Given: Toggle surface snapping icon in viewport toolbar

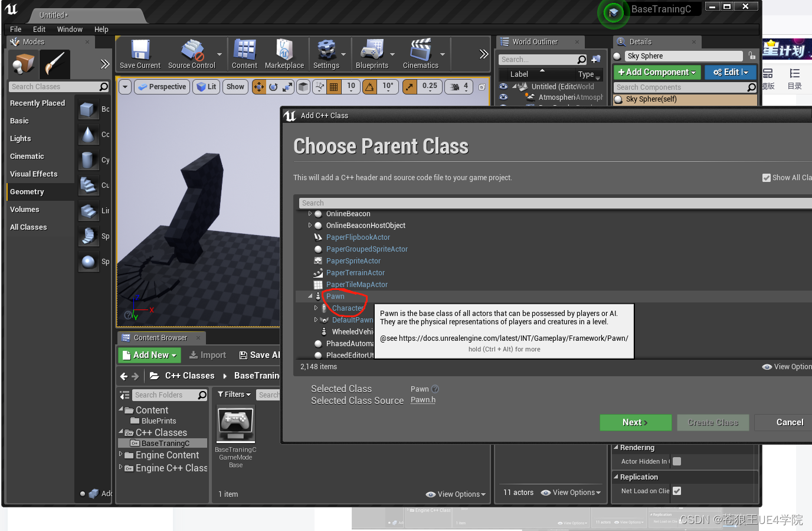Looking at the screenshot, I should pyautogui.click(x=320, y=87).
